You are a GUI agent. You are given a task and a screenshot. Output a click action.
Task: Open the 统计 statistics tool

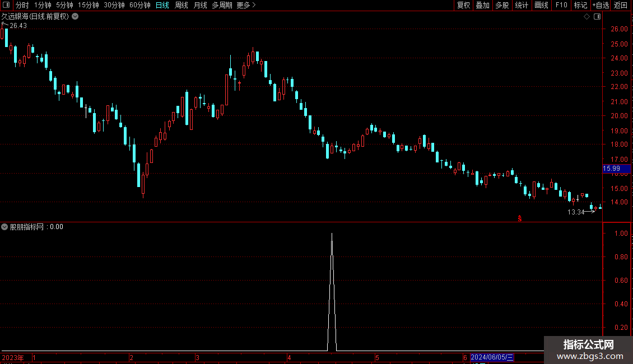pyautogui.click(x=522, y=5)
